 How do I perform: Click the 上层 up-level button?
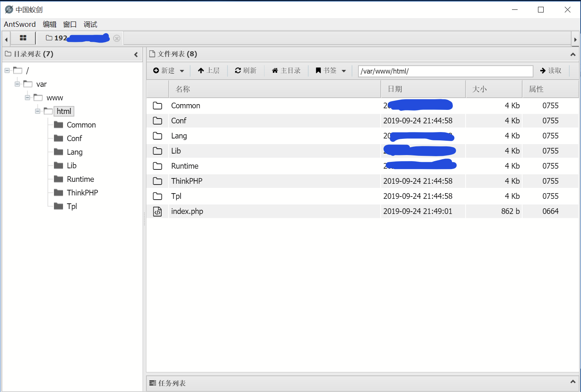point(209,71)
